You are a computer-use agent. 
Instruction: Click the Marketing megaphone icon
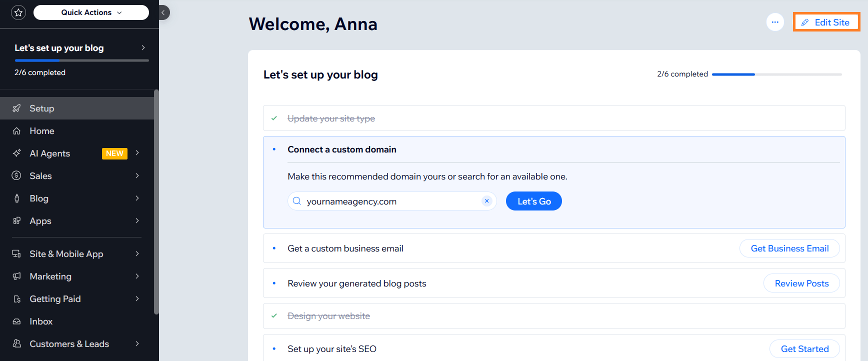[16, 276]
